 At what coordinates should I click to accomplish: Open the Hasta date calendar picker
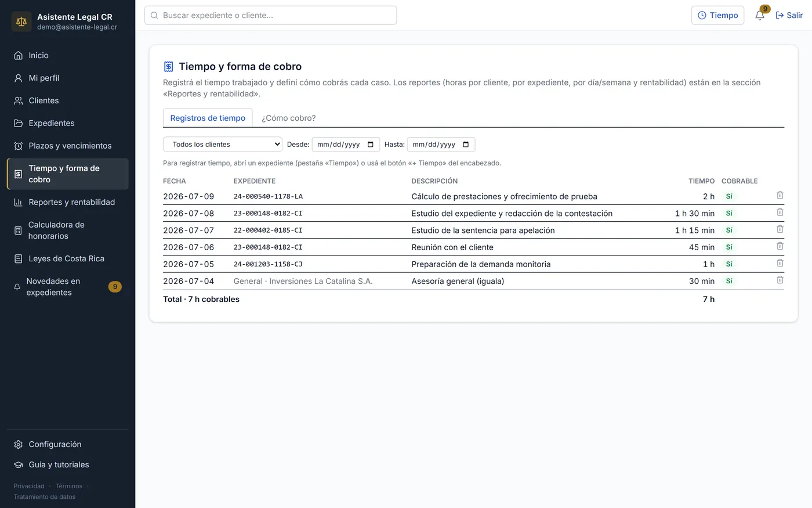(x=466, y=145)
